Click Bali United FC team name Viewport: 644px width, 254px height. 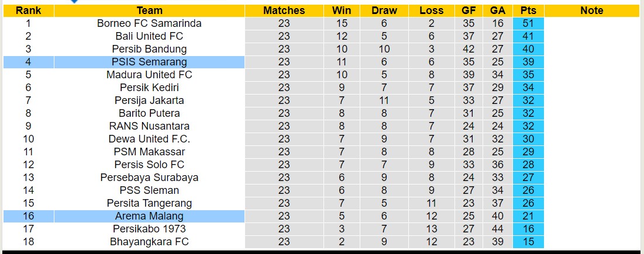click(149, 36)
